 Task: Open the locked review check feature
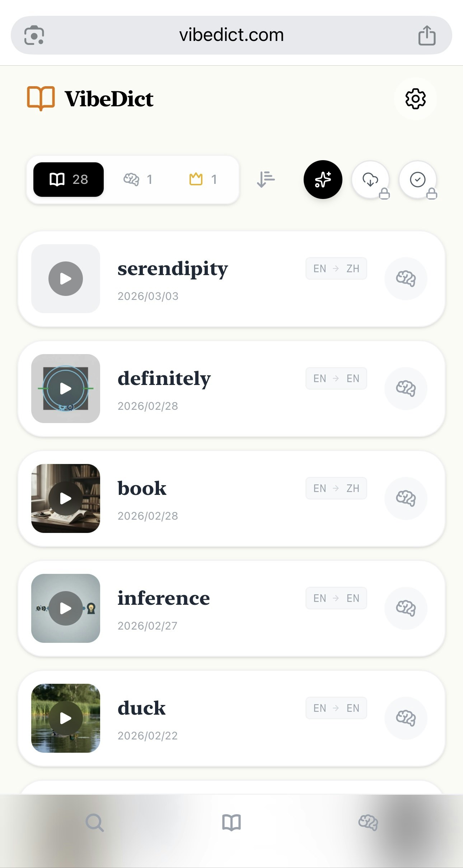tap(418, 180)
